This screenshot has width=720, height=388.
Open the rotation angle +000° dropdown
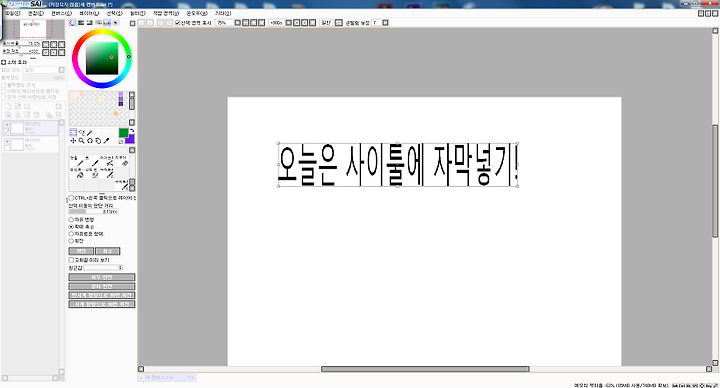(288, 22)
